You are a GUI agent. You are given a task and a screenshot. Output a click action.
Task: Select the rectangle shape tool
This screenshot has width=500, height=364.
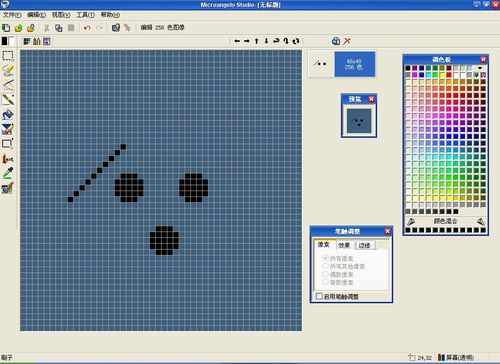(x=8, y=144)
